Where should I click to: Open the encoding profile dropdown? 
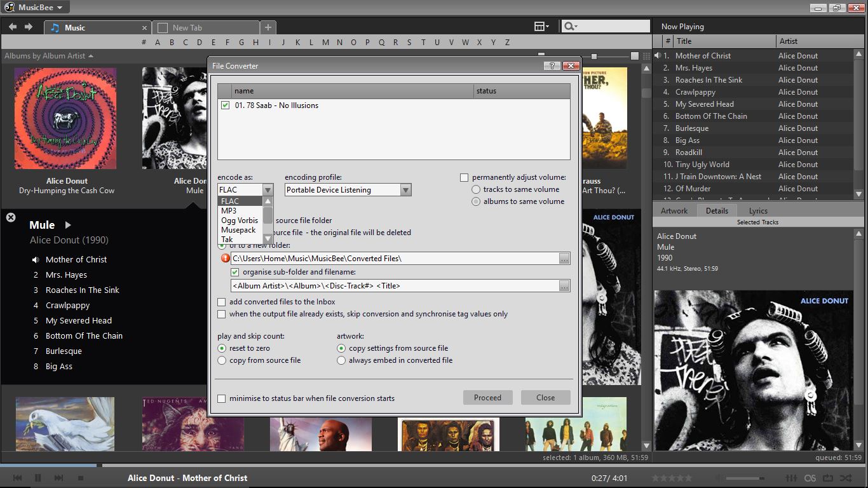click(x=405, y=190)
